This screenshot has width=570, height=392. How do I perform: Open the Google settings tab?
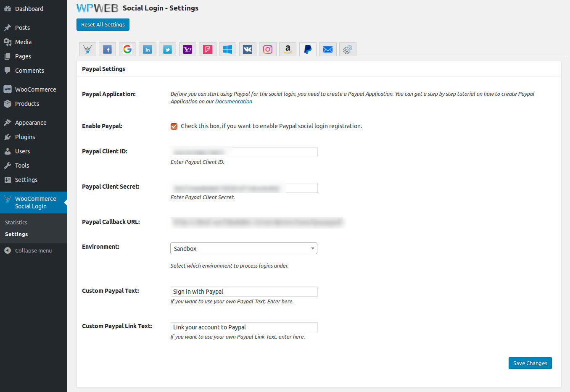click(127, 50)
